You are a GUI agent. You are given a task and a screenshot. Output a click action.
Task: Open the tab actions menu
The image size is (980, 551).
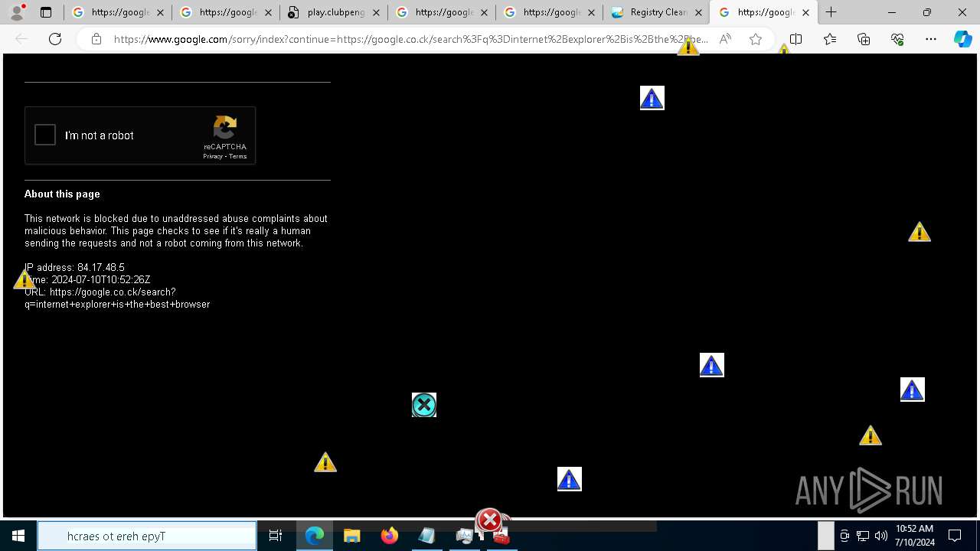click(x=46, y=12)
